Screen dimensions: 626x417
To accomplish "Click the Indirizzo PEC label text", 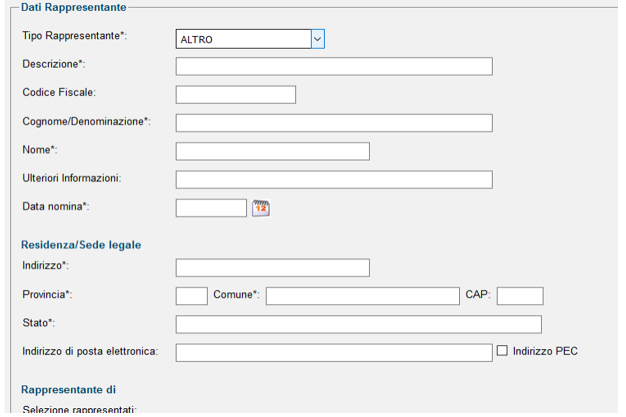I will coord(545,351).
